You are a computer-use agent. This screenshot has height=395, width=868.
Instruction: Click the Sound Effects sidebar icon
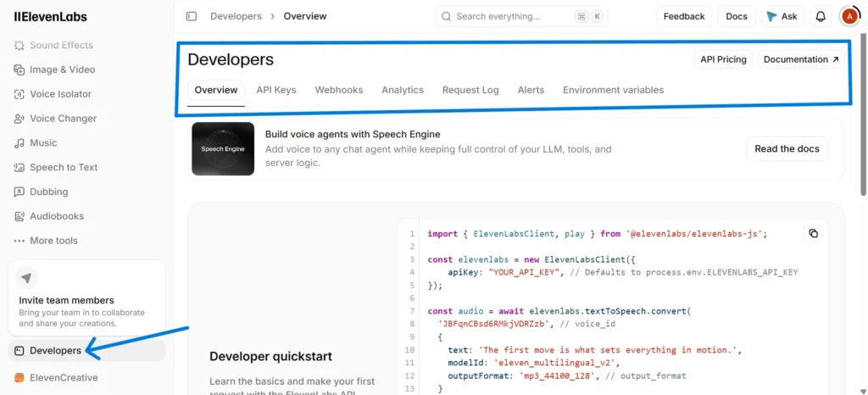[19, 46]
